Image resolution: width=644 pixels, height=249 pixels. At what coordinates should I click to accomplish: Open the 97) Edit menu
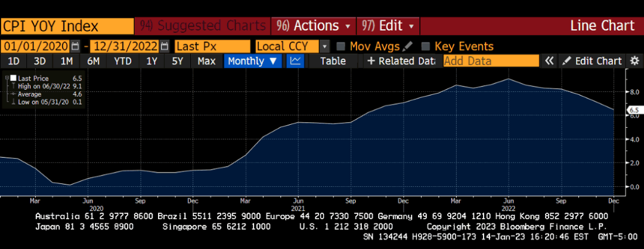[388, 26]
